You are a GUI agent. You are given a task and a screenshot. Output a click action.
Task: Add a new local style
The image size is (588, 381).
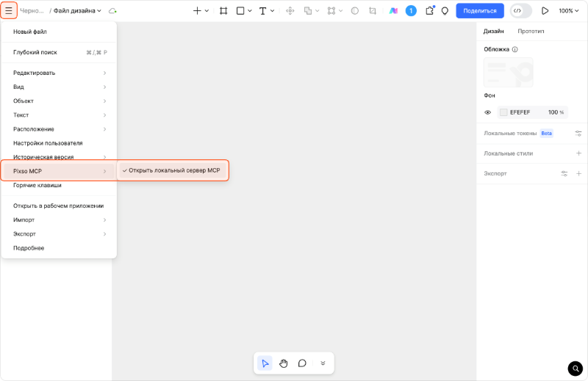point(578,153)
